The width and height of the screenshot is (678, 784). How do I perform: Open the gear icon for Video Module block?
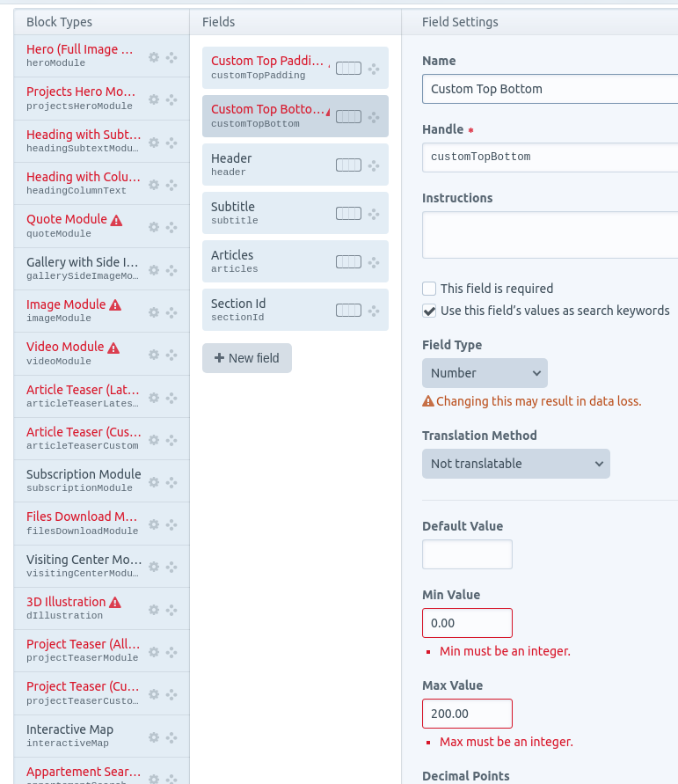click(x=153, y=355)
